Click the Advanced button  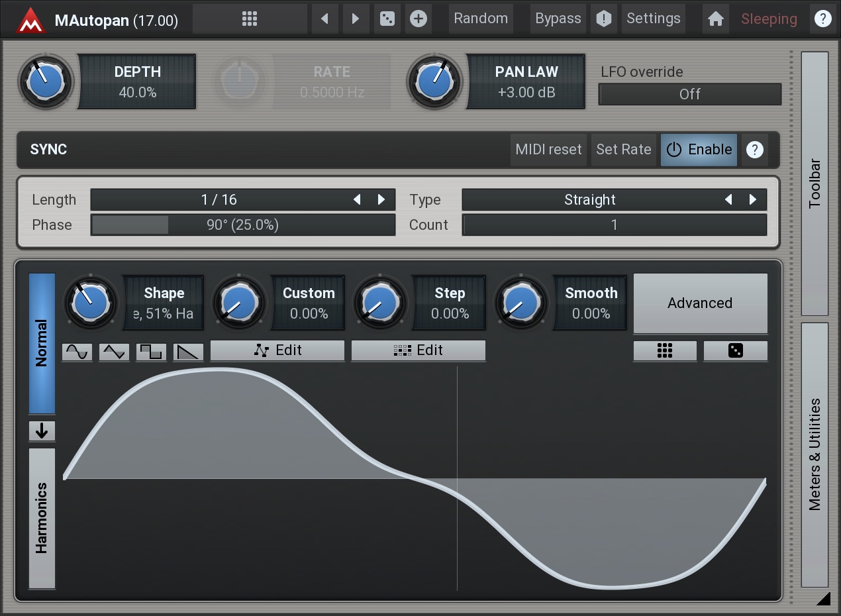[700, 303]
